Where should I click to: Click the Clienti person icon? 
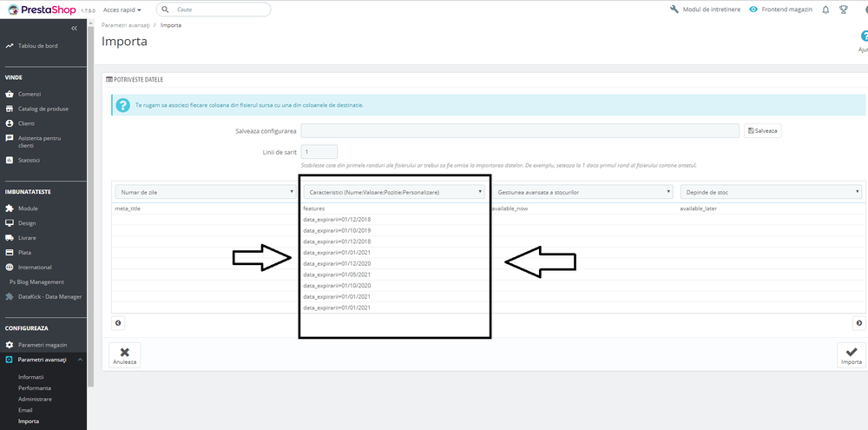(x=9, y=123)
